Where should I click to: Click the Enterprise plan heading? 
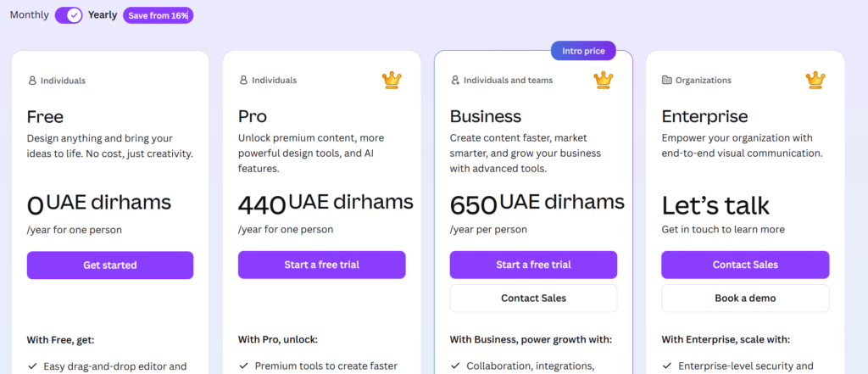pos(704,116)
